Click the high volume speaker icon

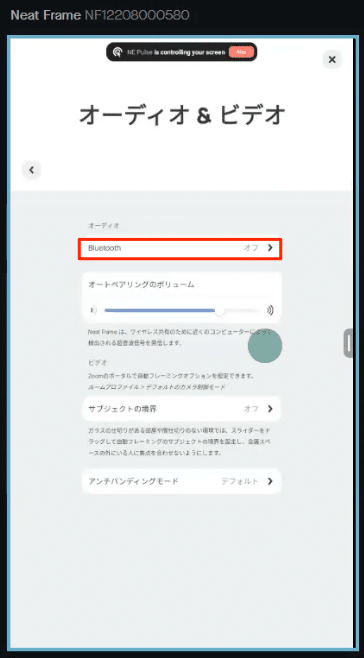270,311
